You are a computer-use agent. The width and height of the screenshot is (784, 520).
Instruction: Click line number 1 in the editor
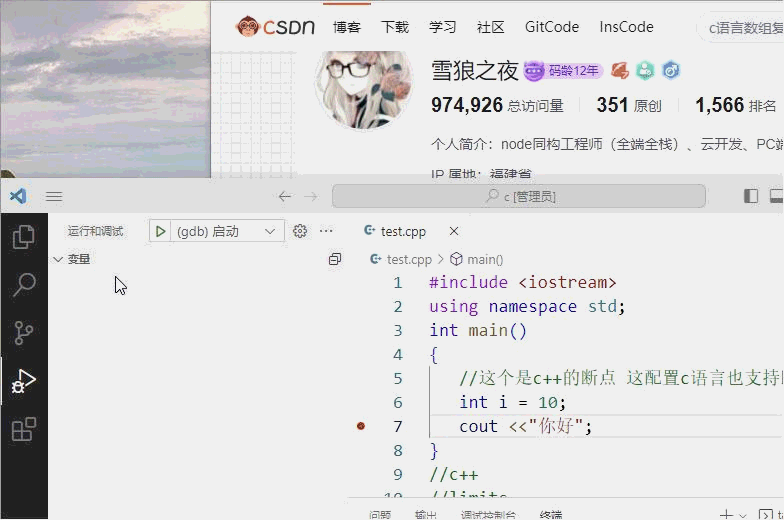[x=398, y=282]
